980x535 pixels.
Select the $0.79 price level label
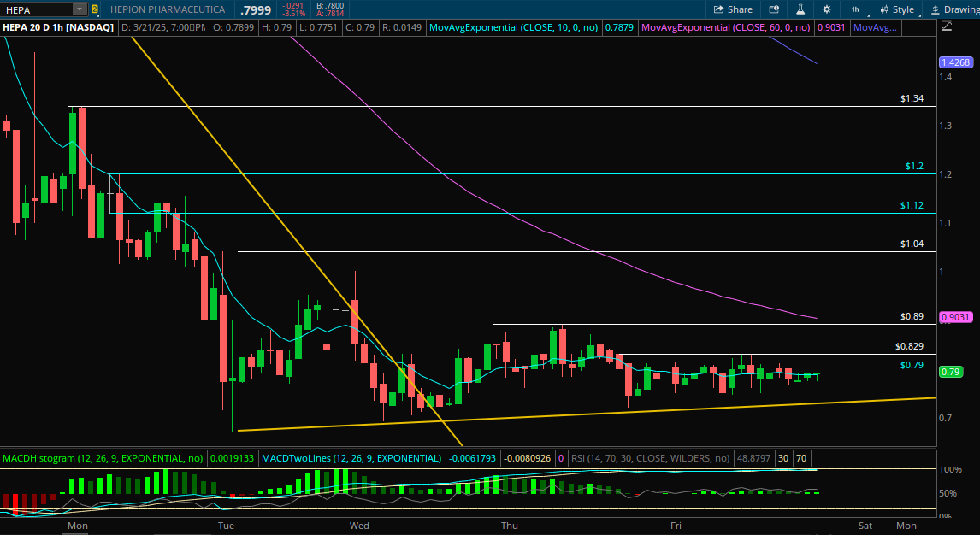point(912,365)
